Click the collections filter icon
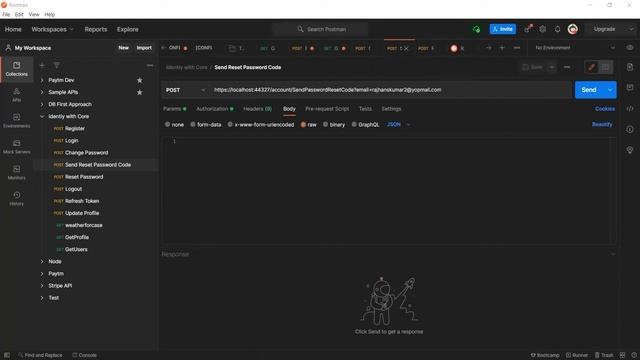Viewport: 640px width, 360px height. click(x=56, y=65)
